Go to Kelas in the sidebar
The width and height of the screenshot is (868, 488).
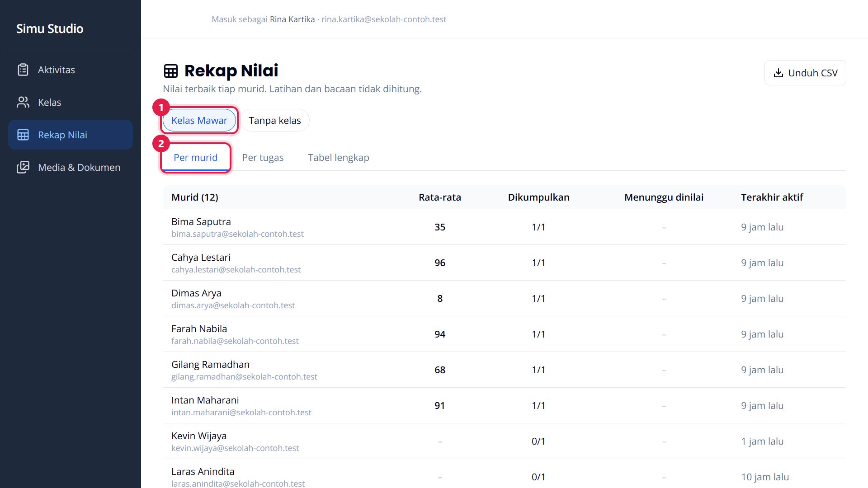[x=50, y=102]
